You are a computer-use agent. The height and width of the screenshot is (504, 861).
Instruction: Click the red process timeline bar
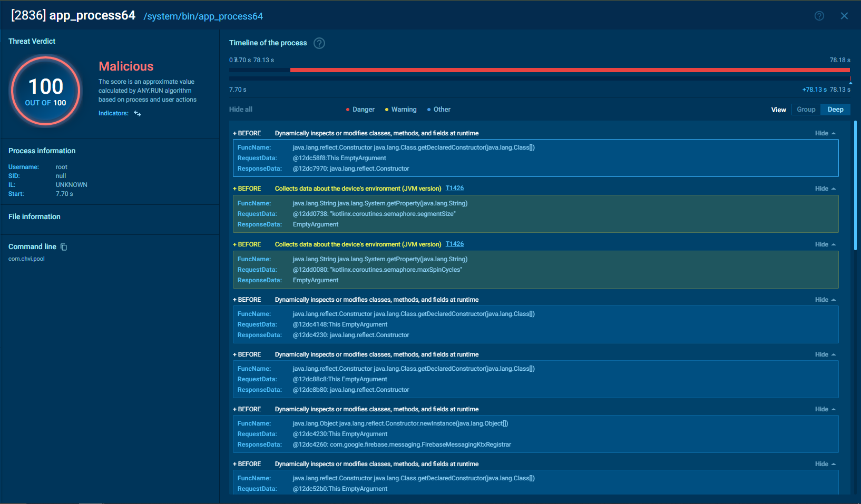click(x=569, y=70)
